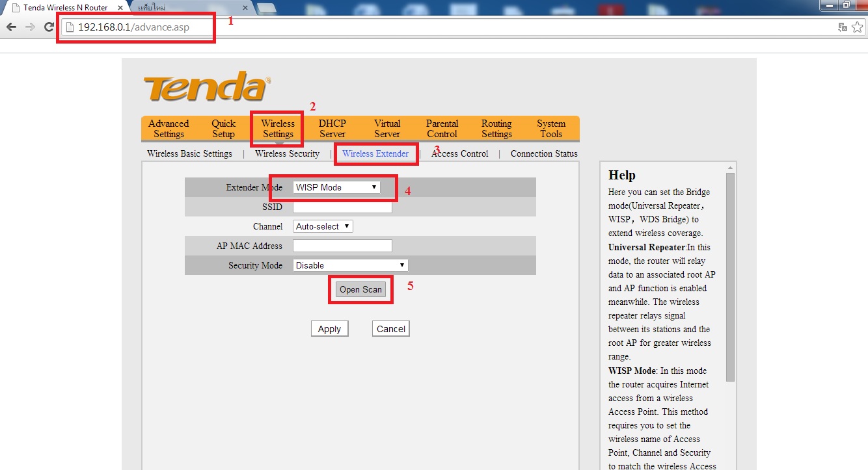Go to Wireless Basic Settings submenu

[189, 154]
